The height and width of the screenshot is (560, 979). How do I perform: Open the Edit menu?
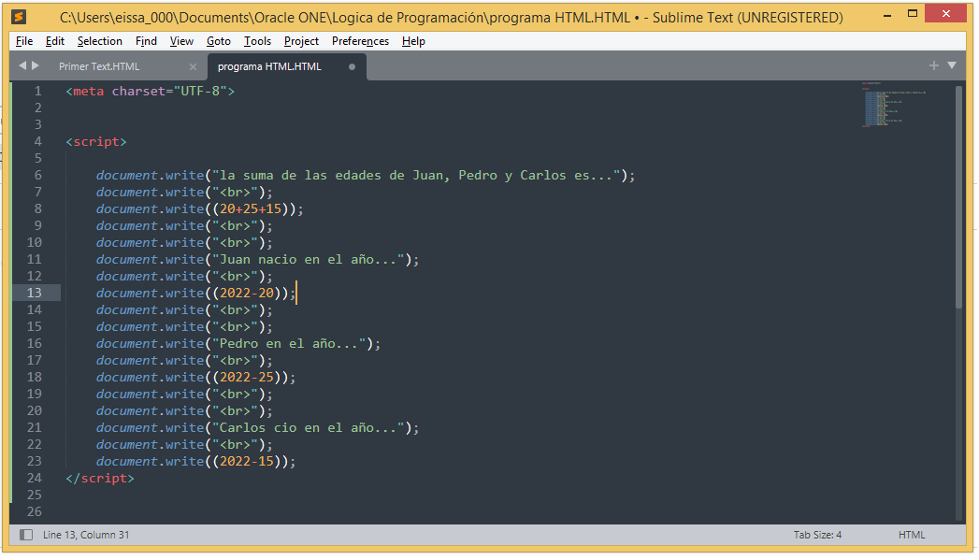coord(55,41)
